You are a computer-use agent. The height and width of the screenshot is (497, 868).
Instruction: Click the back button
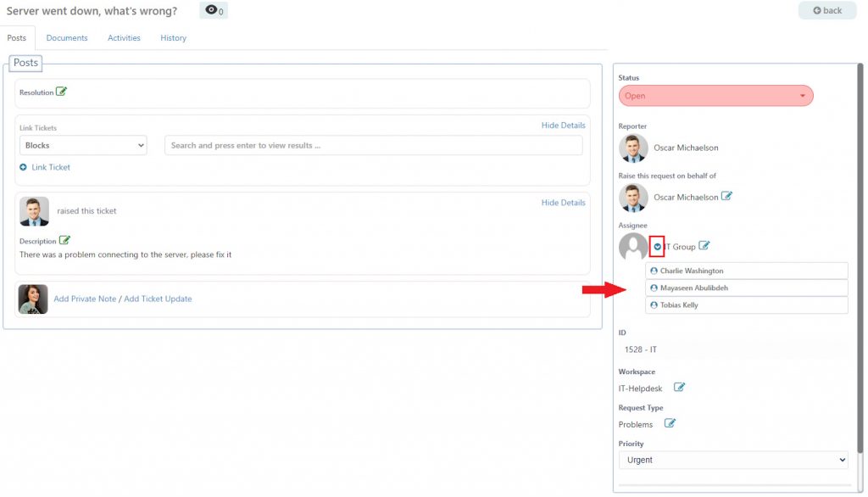click(x=827, y=10)
